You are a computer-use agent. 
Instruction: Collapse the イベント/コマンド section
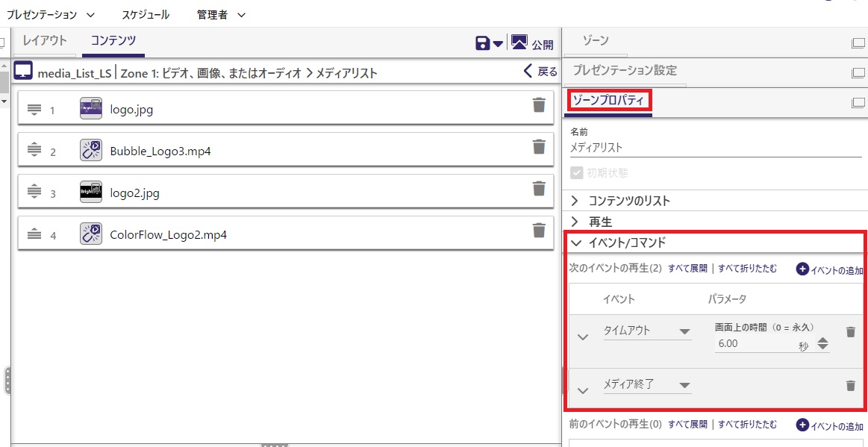click(x=575, y=243)
